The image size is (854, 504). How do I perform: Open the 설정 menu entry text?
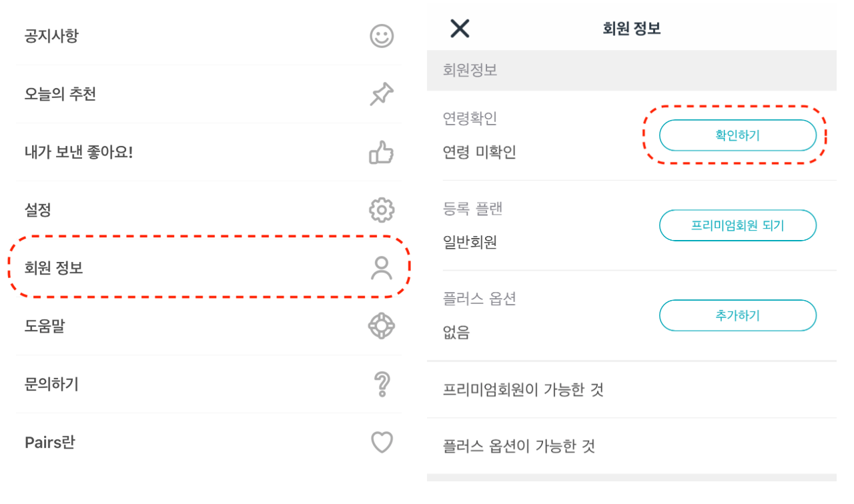37,211
